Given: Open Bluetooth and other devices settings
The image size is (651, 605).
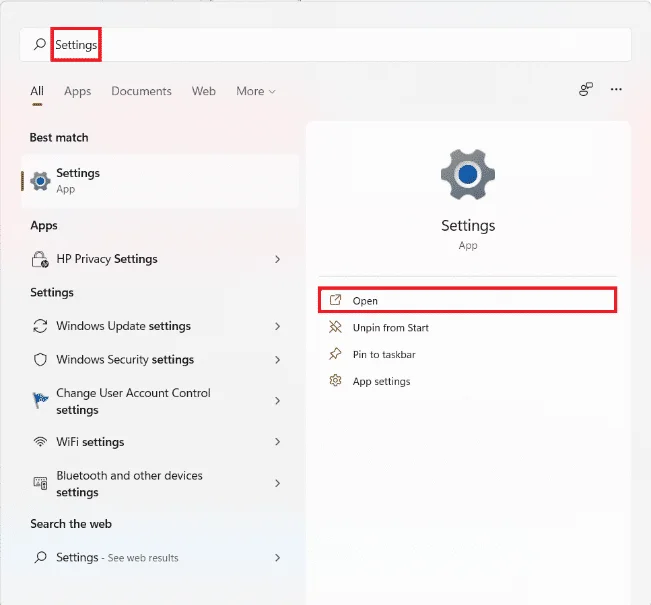Looking at the screenshot, I should pyautogui.click(x=158, y=483).
